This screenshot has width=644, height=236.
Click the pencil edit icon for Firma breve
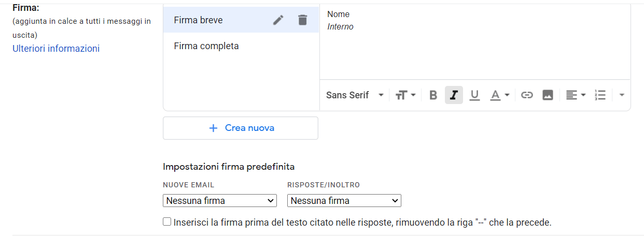coord(278,20)
